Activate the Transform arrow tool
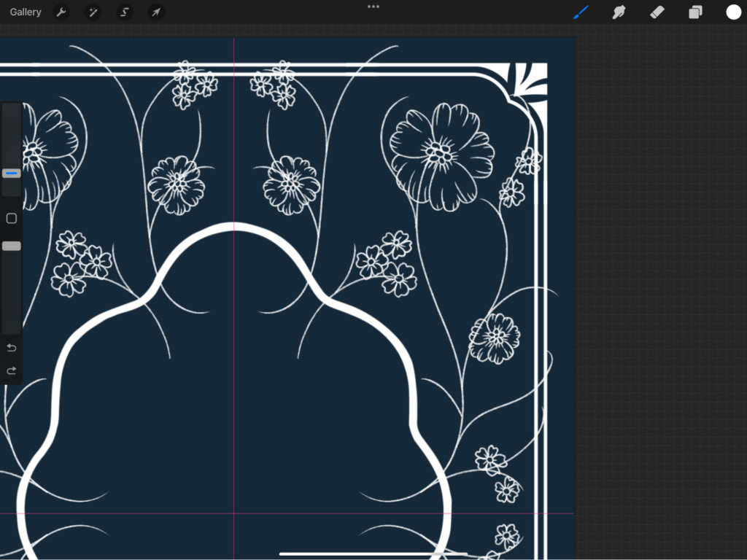The image size is (747, 560). pyautogui.click(x=155, y=12)
